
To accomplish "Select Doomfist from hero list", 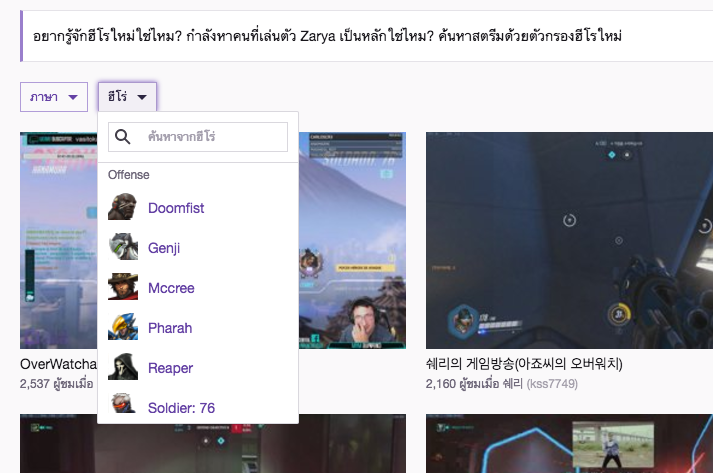I will pos(176,208).
